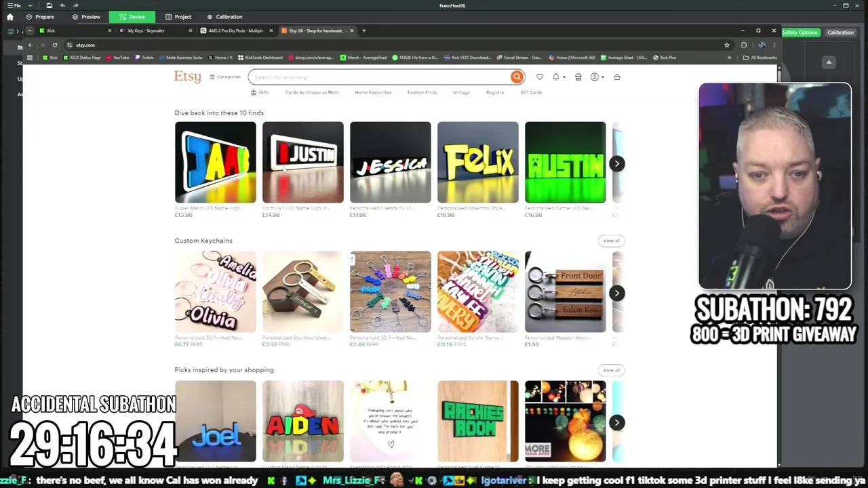Click the slicer save disk icon
Screen dimensions: 868x488
(49, 5)
